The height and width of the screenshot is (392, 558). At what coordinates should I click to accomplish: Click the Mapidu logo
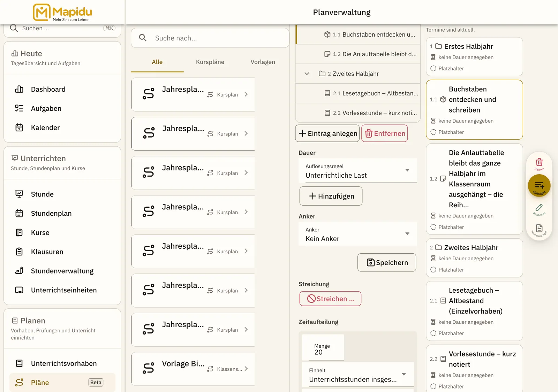(62, 13)
